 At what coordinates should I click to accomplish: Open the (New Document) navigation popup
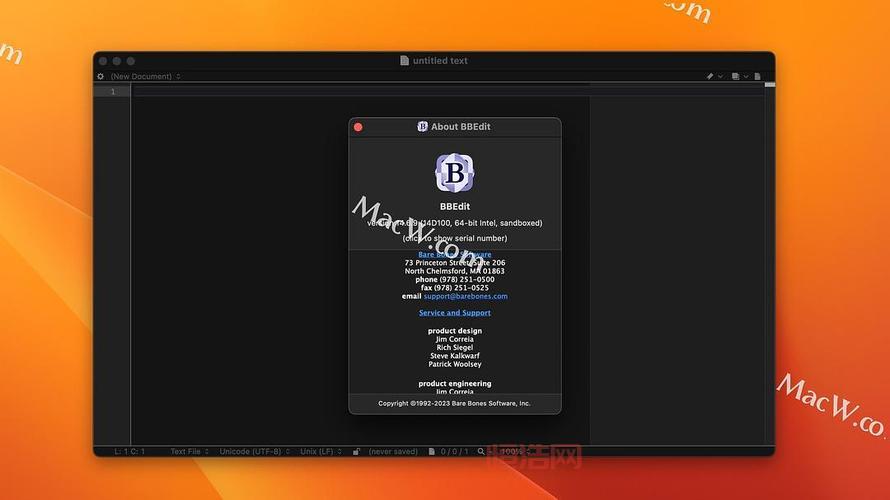[x=144, y=76]
